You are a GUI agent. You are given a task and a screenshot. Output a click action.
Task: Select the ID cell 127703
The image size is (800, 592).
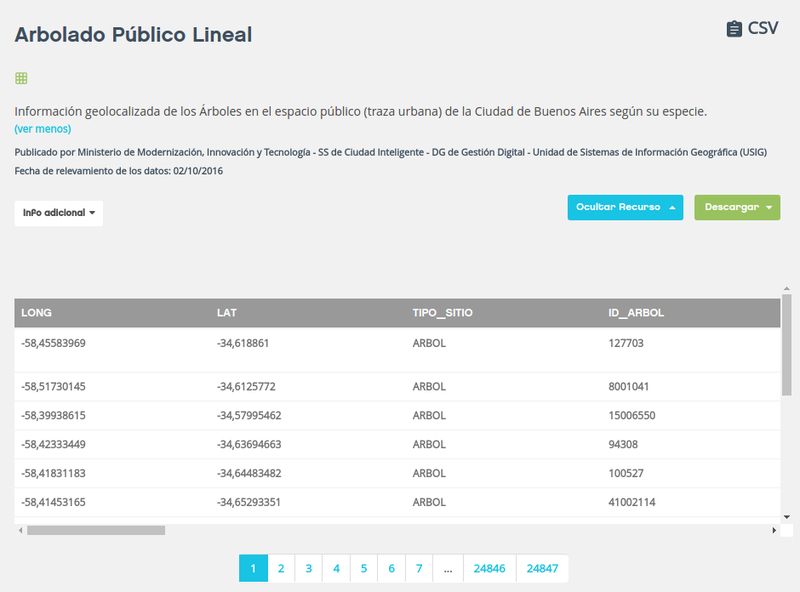tap(625, 343)
